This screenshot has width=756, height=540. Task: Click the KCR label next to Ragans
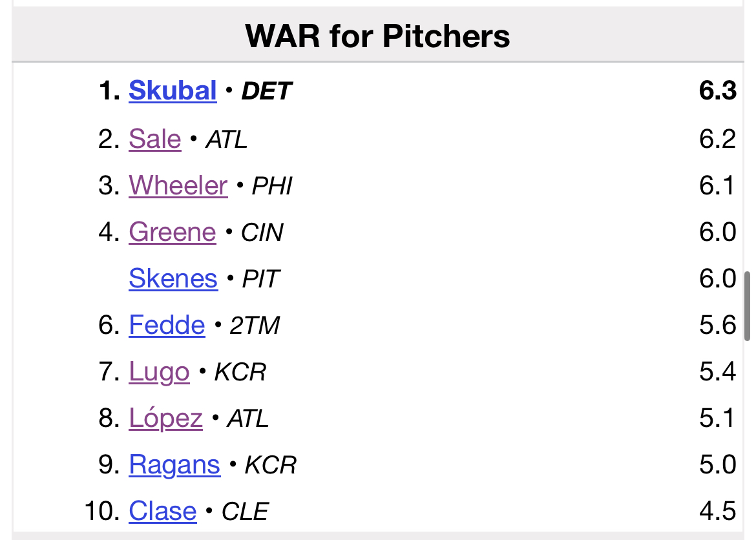[271, 465]
